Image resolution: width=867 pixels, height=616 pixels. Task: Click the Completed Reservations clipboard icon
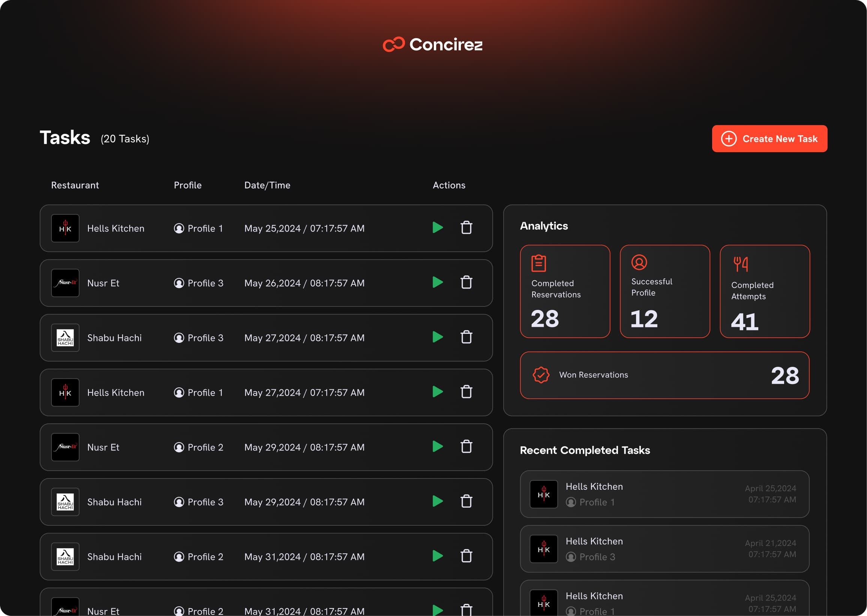click(538, 263)
